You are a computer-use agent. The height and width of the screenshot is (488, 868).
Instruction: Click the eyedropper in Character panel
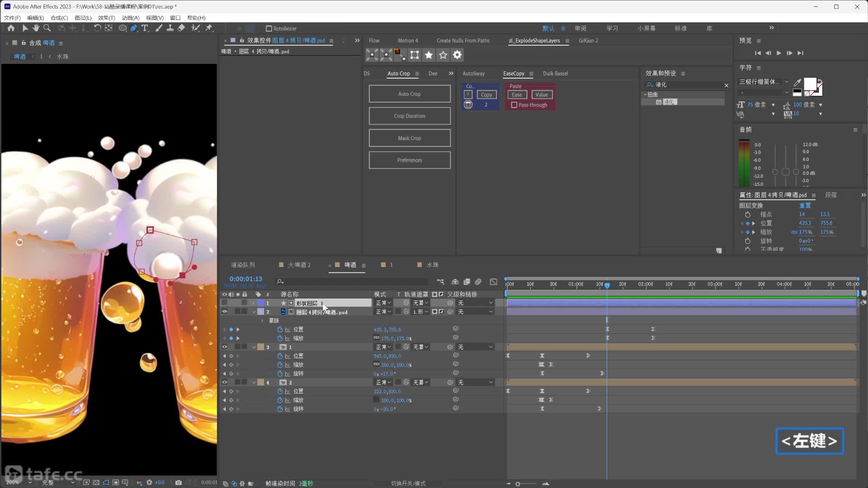(x=797, y=82)
